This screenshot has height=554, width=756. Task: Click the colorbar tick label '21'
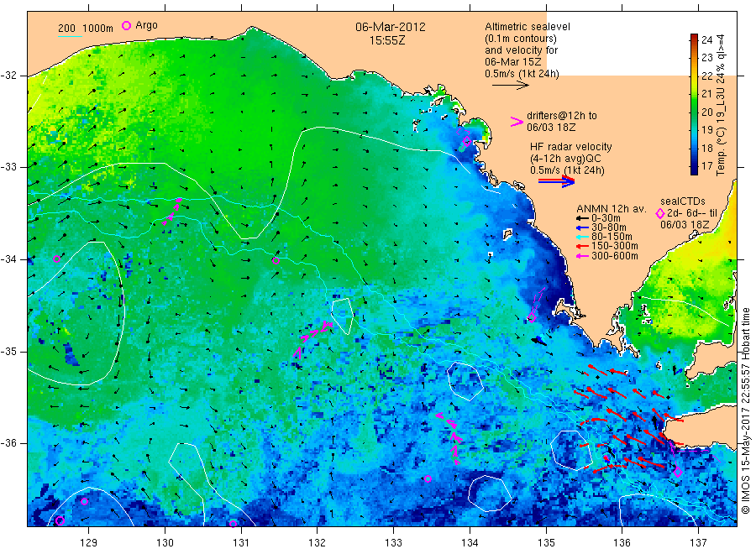706,94
